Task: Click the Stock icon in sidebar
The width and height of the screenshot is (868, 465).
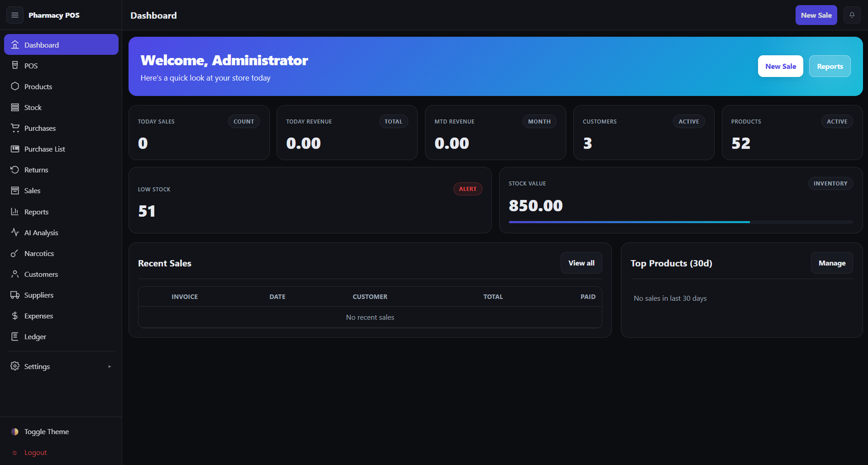Action: click(x=15, y=107)
